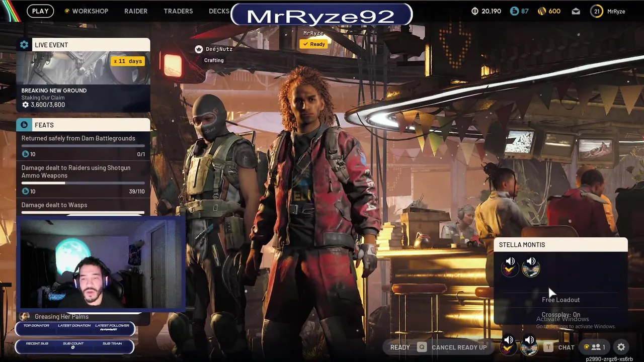Go to the TRADERS tab
644x362 pixels.
pyautogui.click(x=178, y=11)
